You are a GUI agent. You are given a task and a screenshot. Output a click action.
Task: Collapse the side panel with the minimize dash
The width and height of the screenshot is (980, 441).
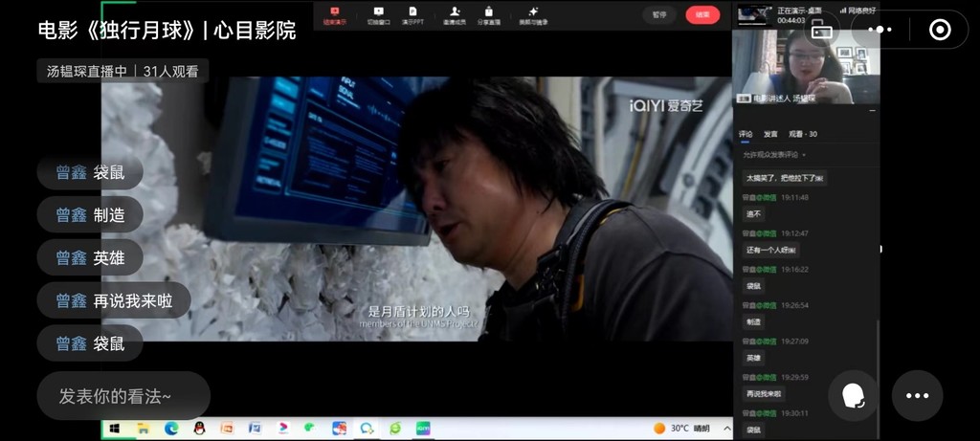(x=872, y=111)
